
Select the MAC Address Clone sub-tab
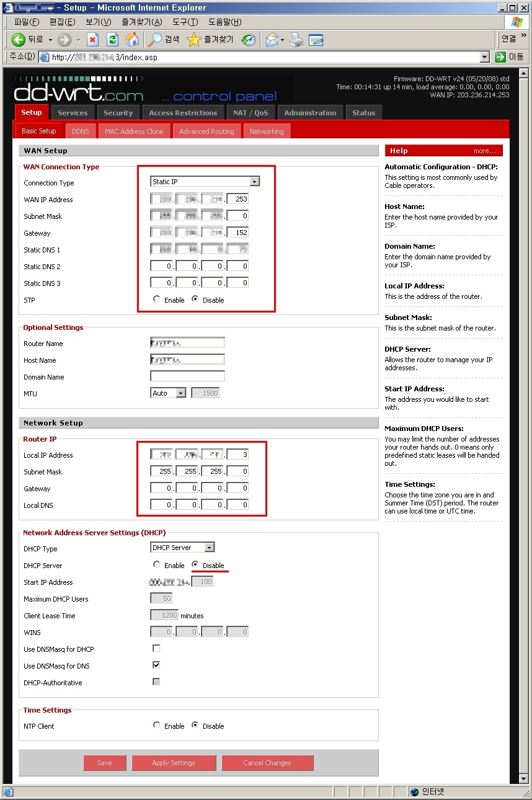click(x=134, y=131)
